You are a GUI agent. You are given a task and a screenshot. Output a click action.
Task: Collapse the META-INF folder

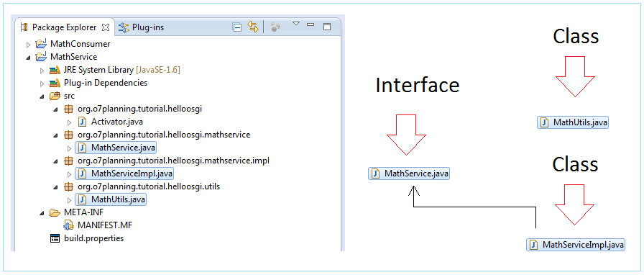[x=42, y=213]
